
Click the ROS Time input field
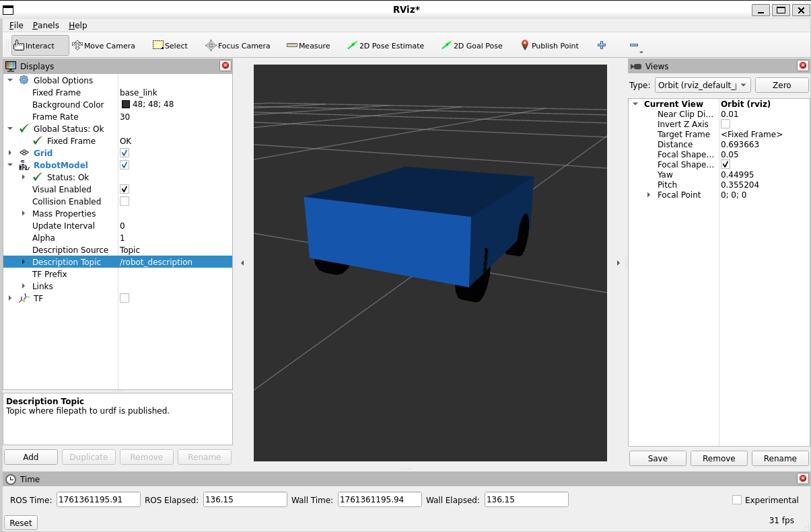(98, 500)
